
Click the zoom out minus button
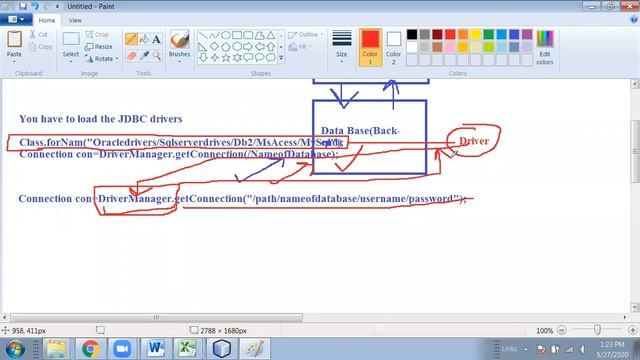[x=562, y=330]
